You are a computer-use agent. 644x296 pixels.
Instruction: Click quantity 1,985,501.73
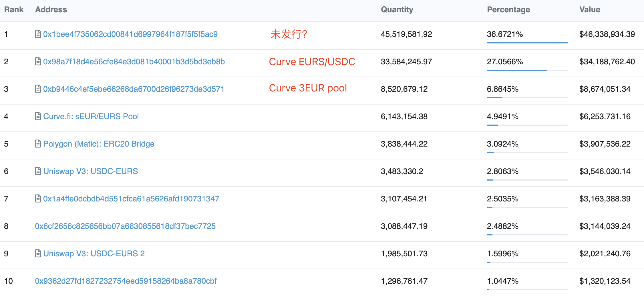coord(404,254)
